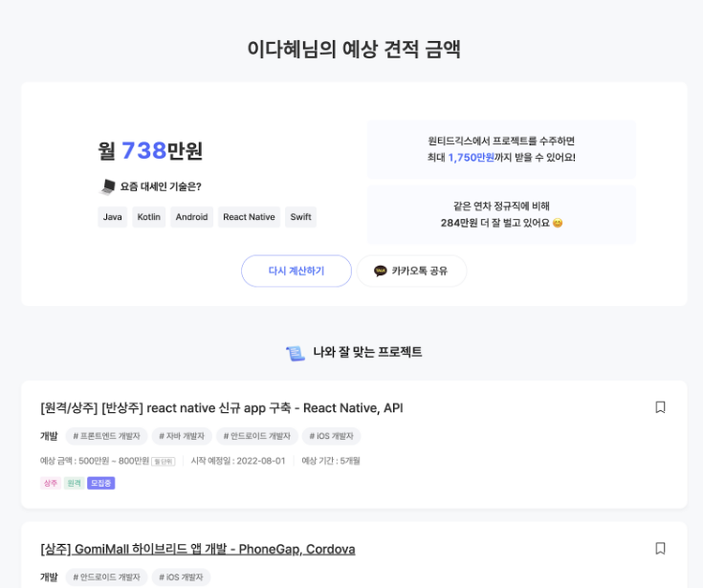Viewport: 703px width, 588px height.
Task: Select the Java skill tag
Action: click(x=113, y=217)
